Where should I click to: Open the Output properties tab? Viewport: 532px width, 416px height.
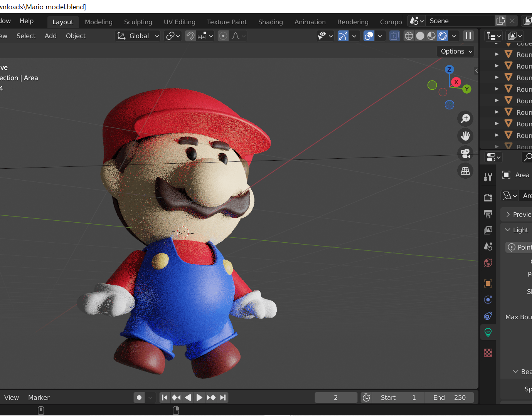tap(488, 214)
